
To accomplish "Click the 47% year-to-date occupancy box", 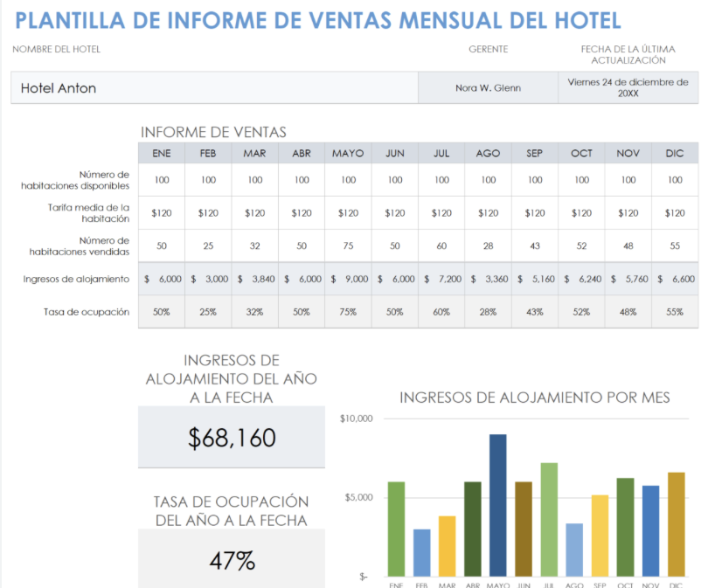I will [x=232, y=560].
